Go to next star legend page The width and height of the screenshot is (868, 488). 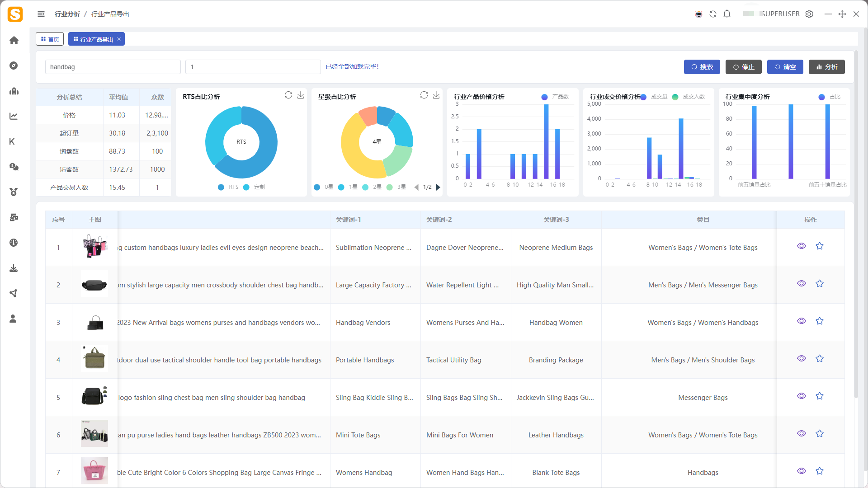click(438, 187)
